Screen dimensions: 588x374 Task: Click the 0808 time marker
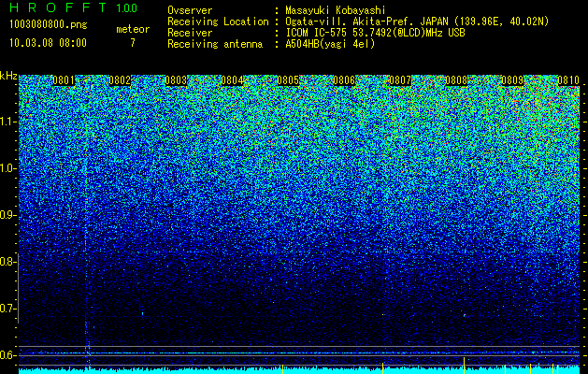[456, 80]
